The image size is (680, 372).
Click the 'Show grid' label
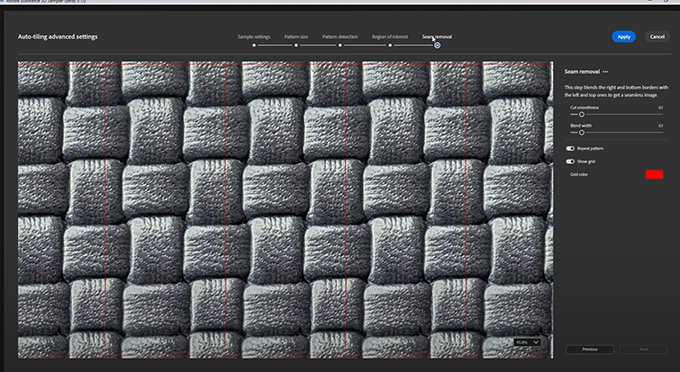(x=586, y=161)
